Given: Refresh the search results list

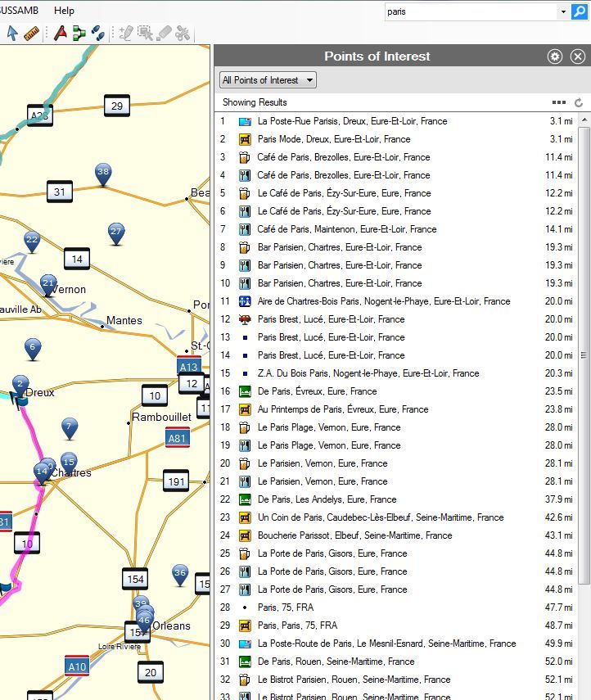Looking at the screenshot, I should point(579,103).
